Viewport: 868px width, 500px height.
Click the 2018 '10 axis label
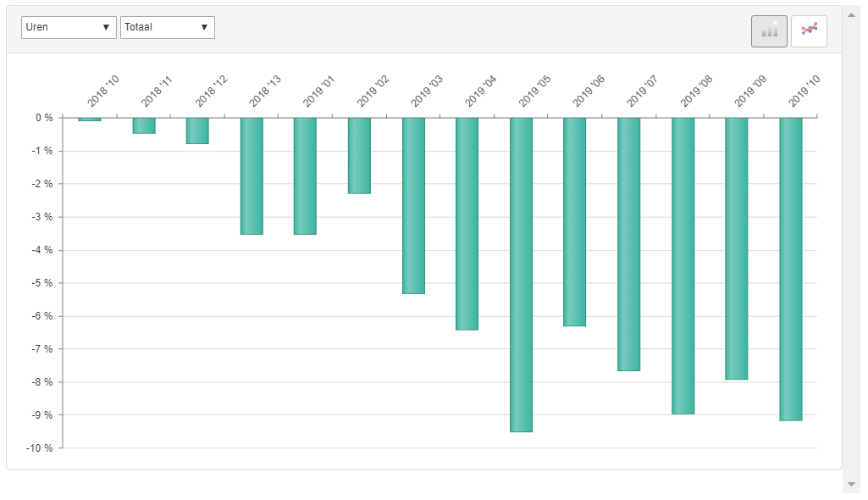[103, 92]
